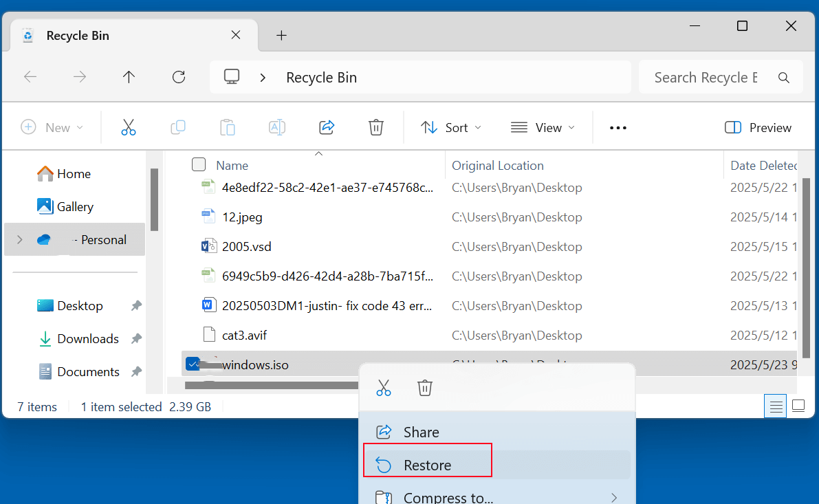Open the Sort dropdown
819x504 pixels.
pos(451,127)
